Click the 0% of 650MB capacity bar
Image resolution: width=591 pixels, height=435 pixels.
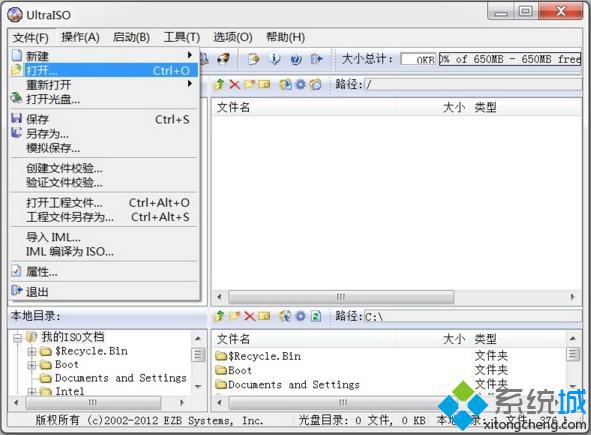click(510, 59)
